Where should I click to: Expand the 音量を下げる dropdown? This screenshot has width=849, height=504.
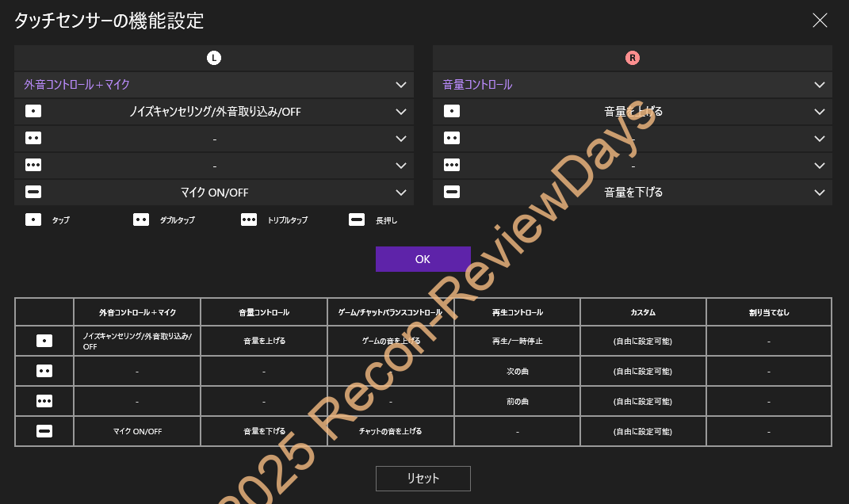tap(819, 193)
